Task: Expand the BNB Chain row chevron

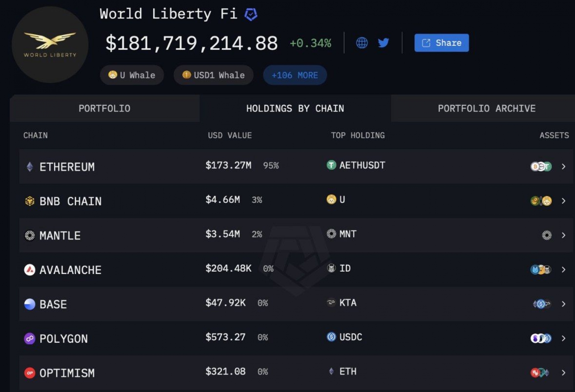Action: 563,201
